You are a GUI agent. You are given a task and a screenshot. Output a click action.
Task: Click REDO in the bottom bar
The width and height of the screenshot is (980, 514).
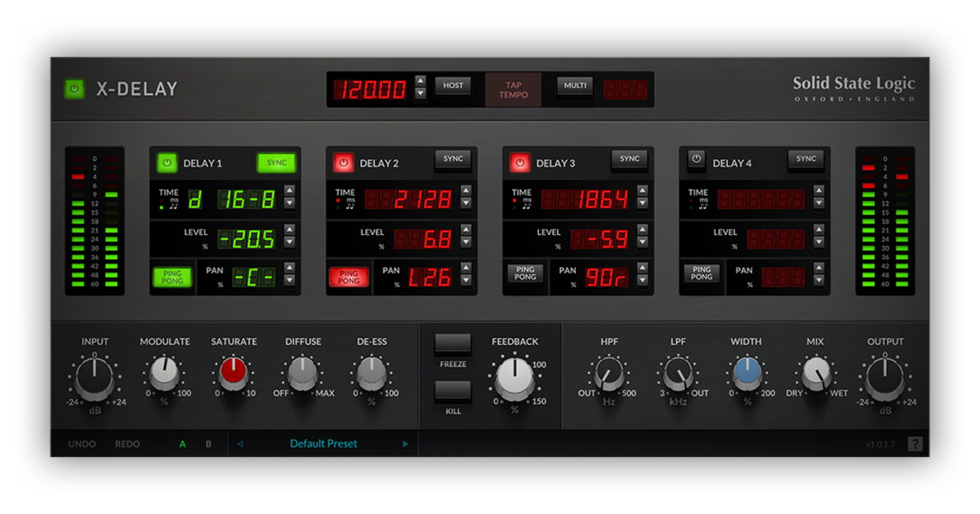[x=127, y=445]
